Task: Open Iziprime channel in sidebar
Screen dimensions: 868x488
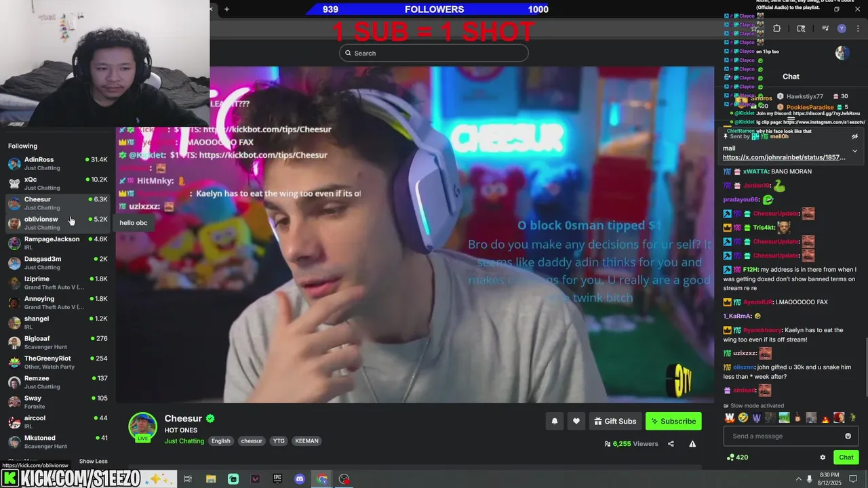Action: [58, 283]
